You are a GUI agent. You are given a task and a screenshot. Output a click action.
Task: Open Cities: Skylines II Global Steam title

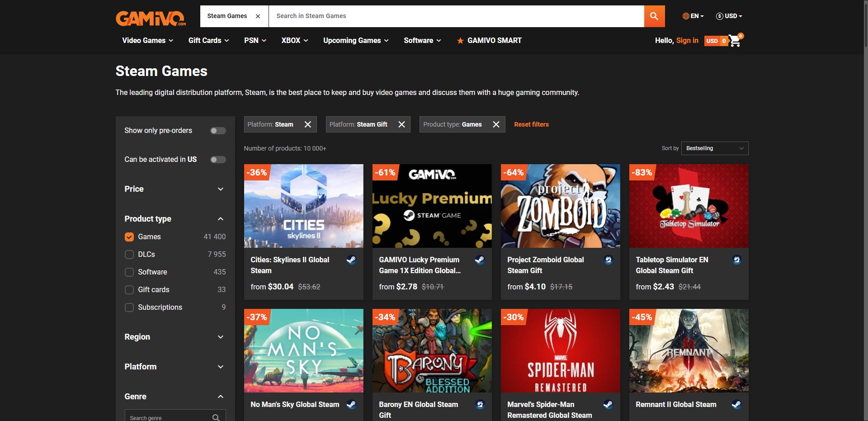(290, 265)
